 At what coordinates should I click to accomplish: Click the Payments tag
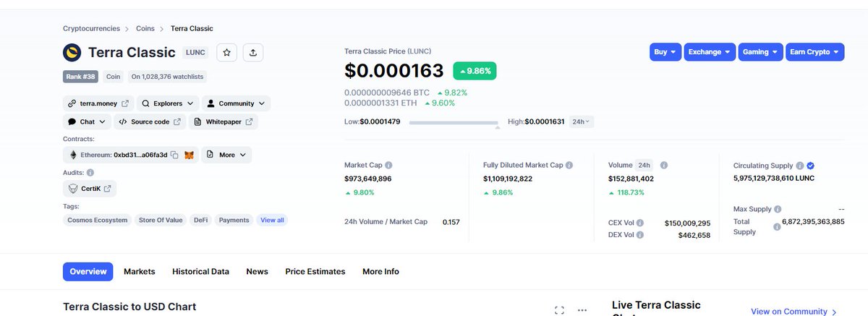[234, 220]
